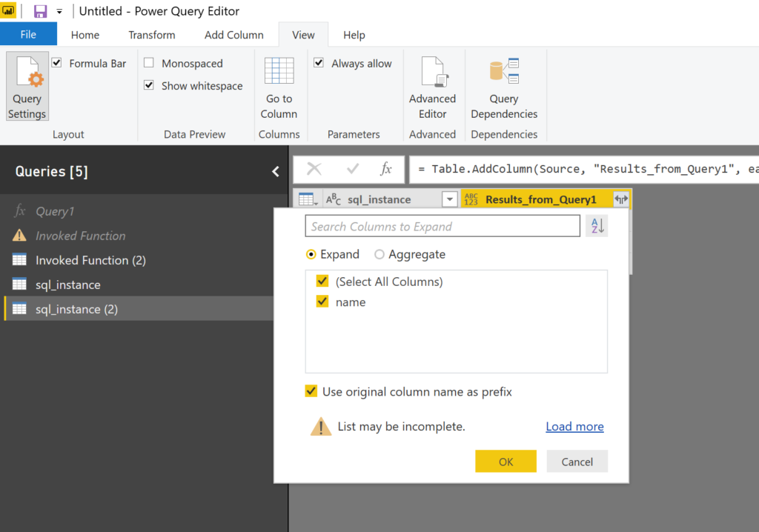Cancel formula edit with X icon

[314, 168]
